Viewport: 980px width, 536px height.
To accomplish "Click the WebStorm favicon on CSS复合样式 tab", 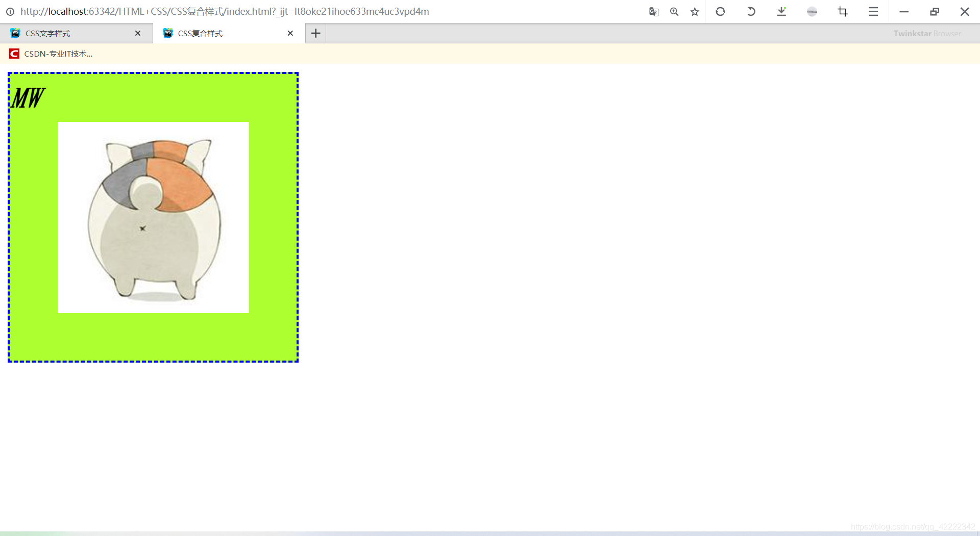I will coord(168,33).
